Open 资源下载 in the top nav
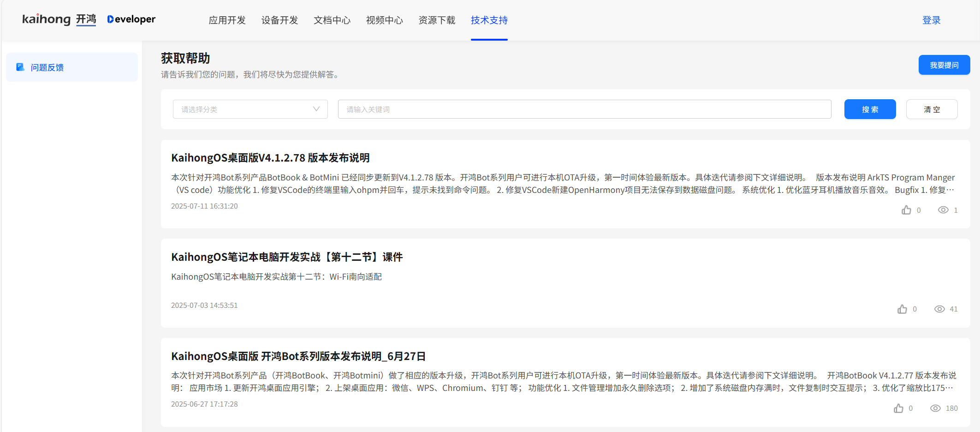Viewport: 980px width, 432px height. (437, 20)
